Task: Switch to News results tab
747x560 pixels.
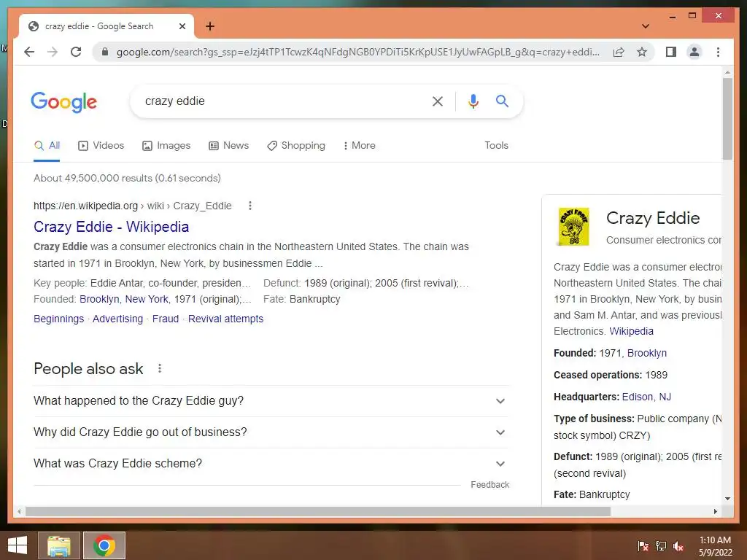Action: [x=228, y=146]
